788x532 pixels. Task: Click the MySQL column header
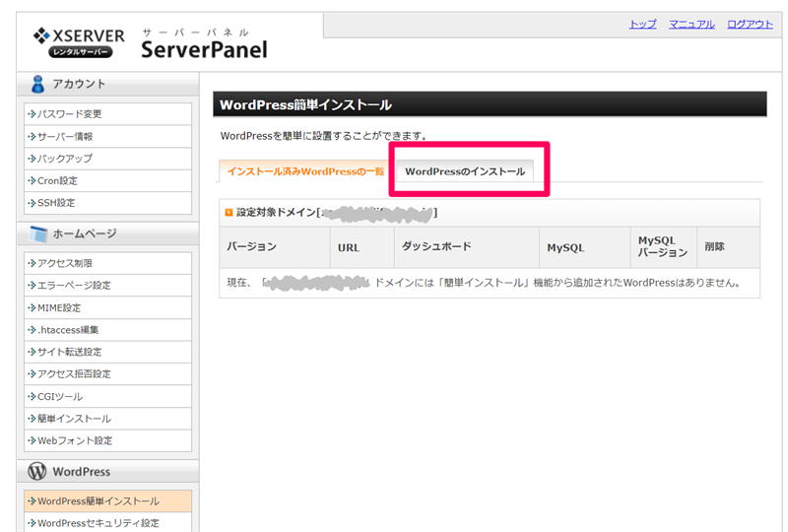click(584, 247)
